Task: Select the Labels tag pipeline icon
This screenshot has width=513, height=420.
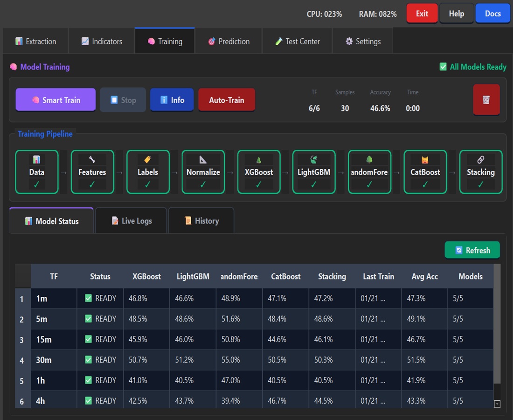Action: pyautogui.click(x=147, y=160)
